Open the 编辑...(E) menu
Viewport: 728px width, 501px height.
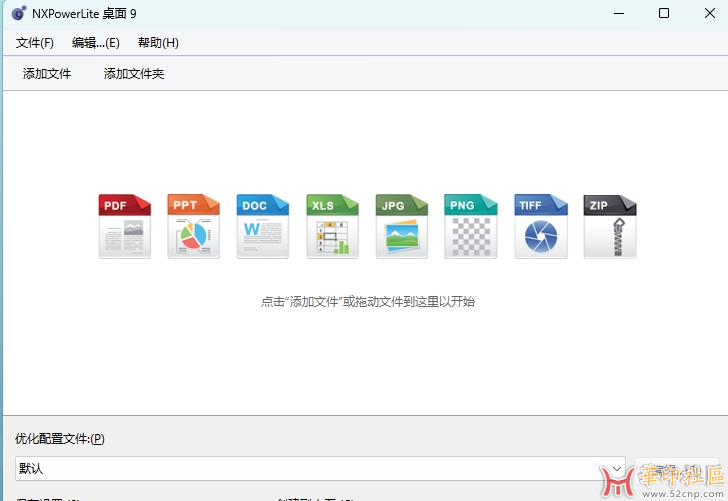pyautogui.click(x=95, y=43)
